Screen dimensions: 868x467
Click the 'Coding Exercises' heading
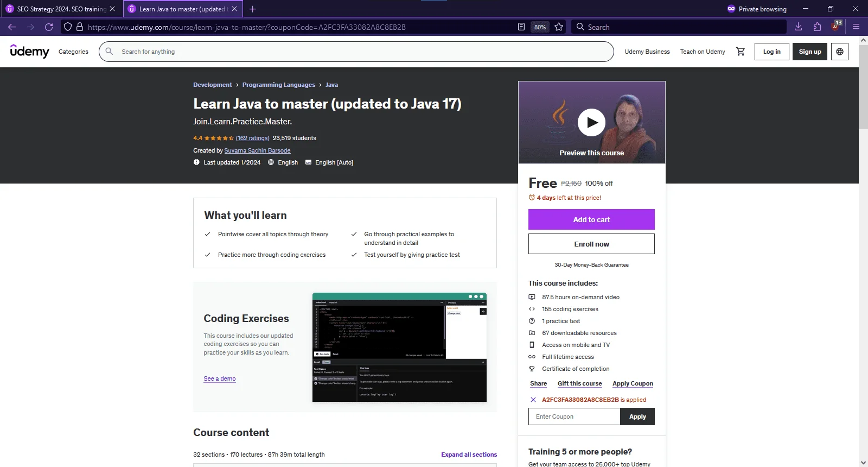click(x=246, y=319)
